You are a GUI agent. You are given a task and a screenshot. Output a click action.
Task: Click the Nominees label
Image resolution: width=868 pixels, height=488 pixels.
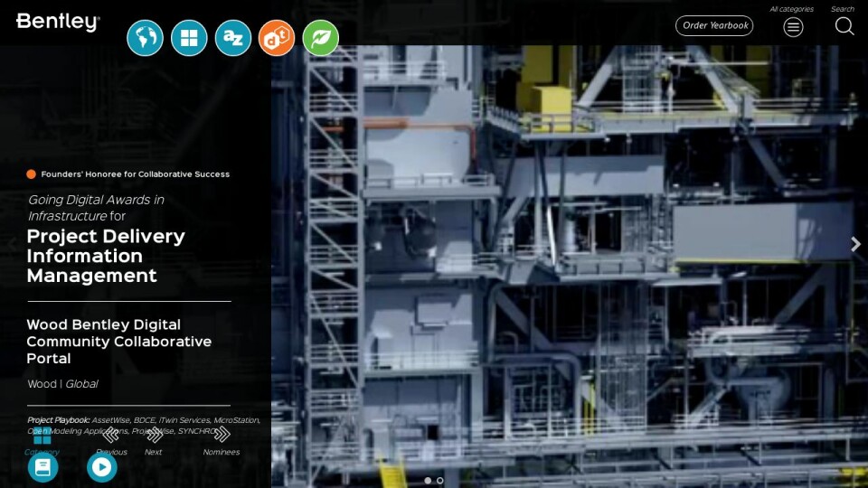[222, 452]
